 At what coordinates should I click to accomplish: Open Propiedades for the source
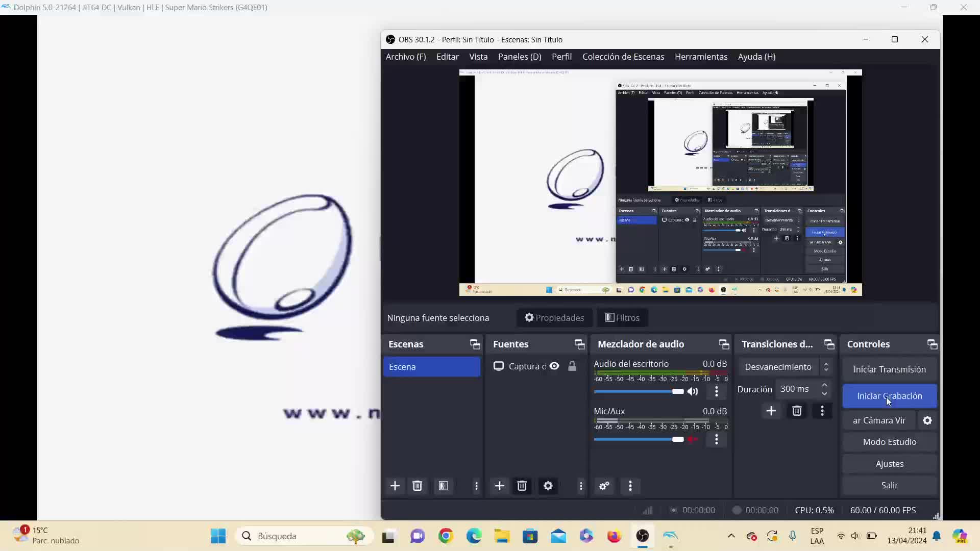click(x=554, y=318)
